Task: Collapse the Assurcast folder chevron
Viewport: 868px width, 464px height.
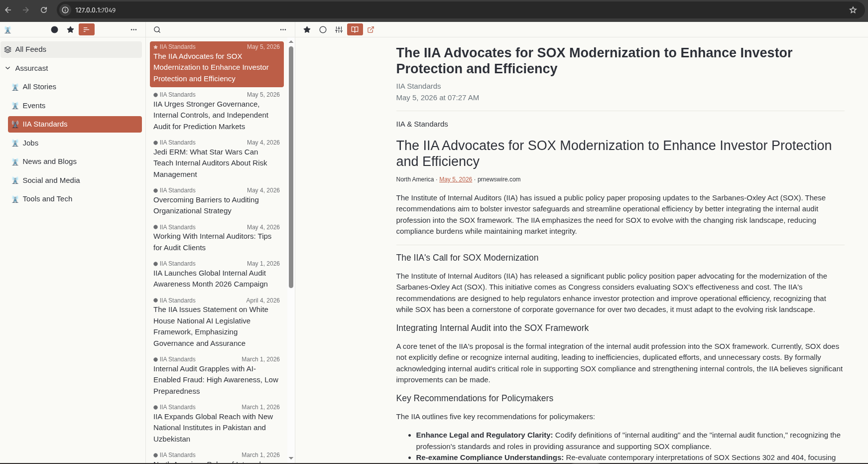Action: 8,68
